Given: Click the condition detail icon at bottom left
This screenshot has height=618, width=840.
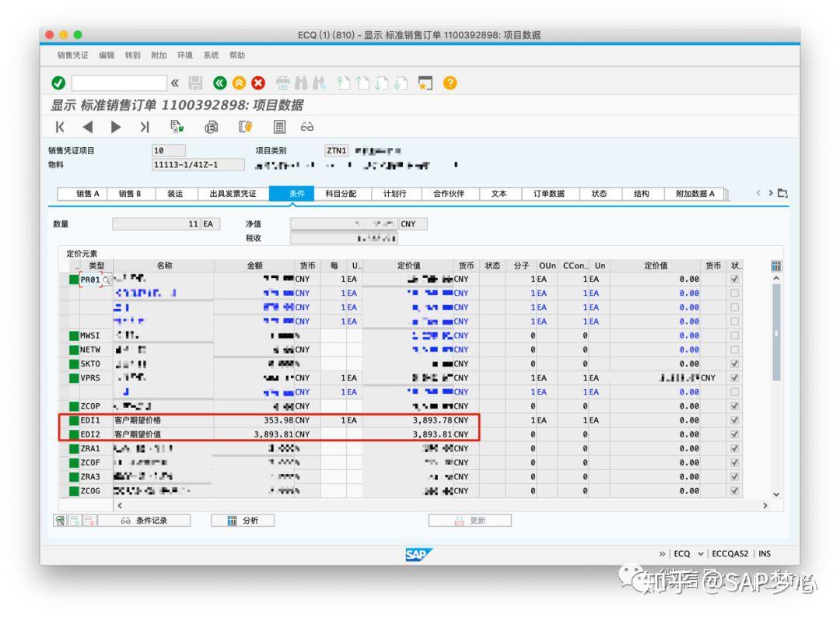Looking at the screenshot, I should pyautogui.click(x=60, y=521).
